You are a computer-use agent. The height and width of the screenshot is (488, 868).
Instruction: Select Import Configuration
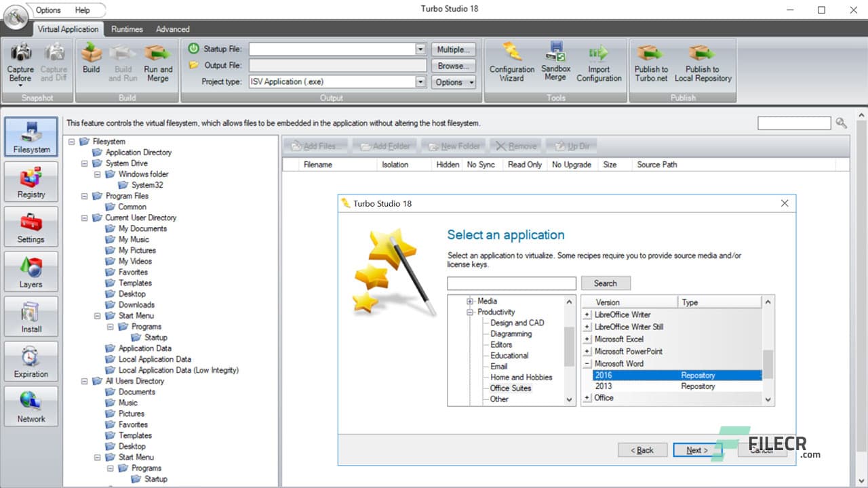[x=599, y=62]
